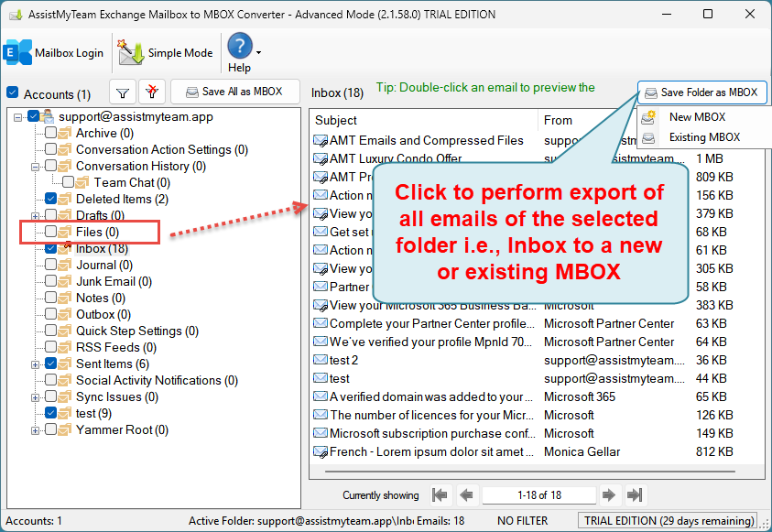Go to next page with arrow icon
Screen dimensions: 772x532
tap(609, 494)
